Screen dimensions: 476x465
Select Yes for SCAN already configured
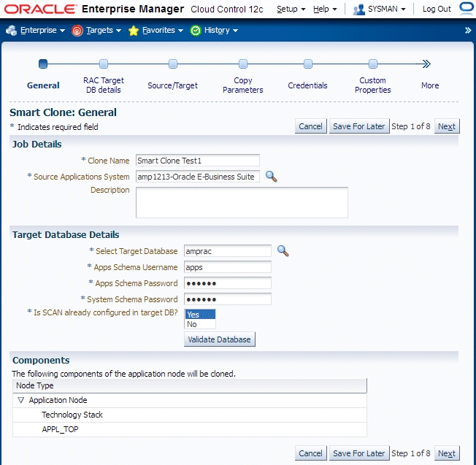[x=200, y=315]
